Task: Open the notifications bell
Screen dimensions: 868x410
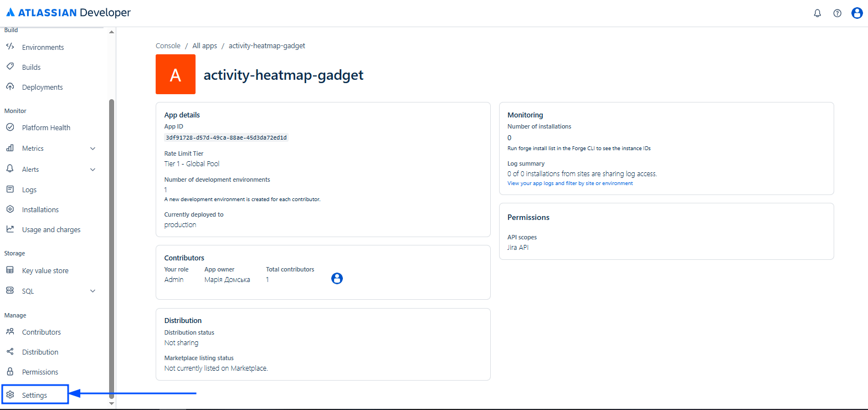Action: pos(817,13)
